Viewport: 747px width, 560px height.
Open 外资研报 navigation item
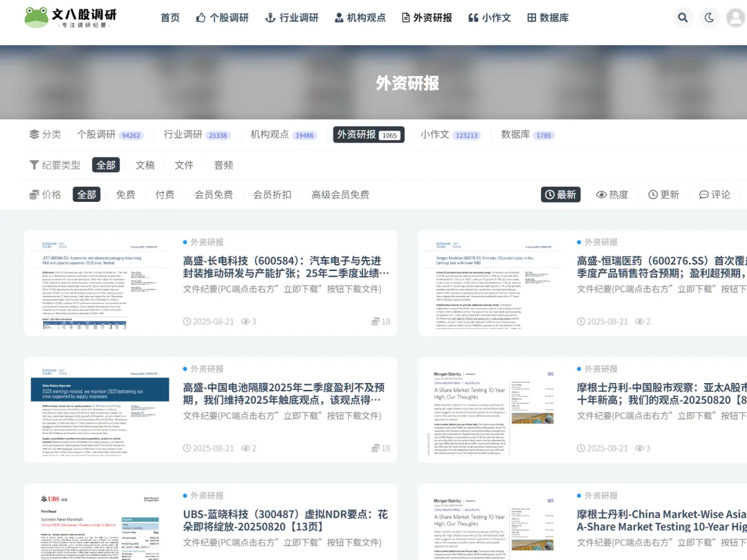[x=427, y=17]
